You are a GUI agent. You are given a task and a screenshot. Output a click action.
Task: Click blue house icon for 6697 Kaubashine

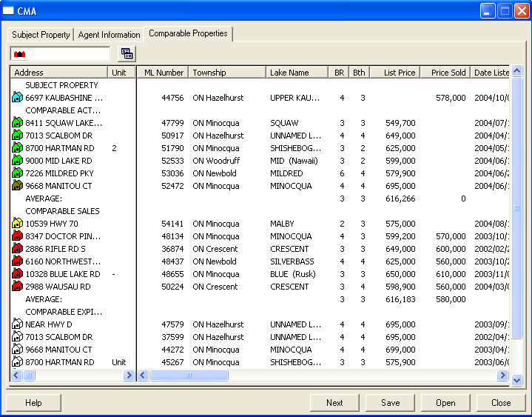(x=17, y=98)
